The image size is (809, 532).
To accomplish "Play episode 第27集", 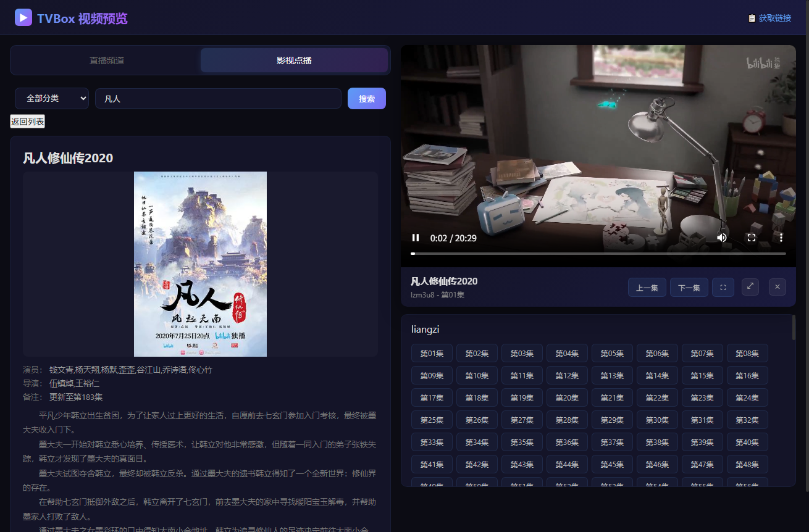I will pos(522,420).
